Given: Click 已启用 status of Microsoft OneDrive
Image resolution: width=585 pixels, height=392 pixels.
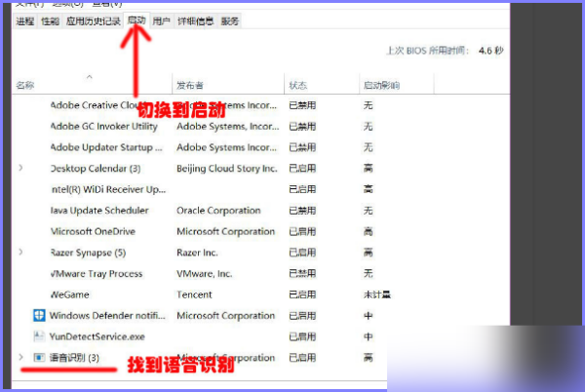Looking at the screenshot, I should click(302, 231).
